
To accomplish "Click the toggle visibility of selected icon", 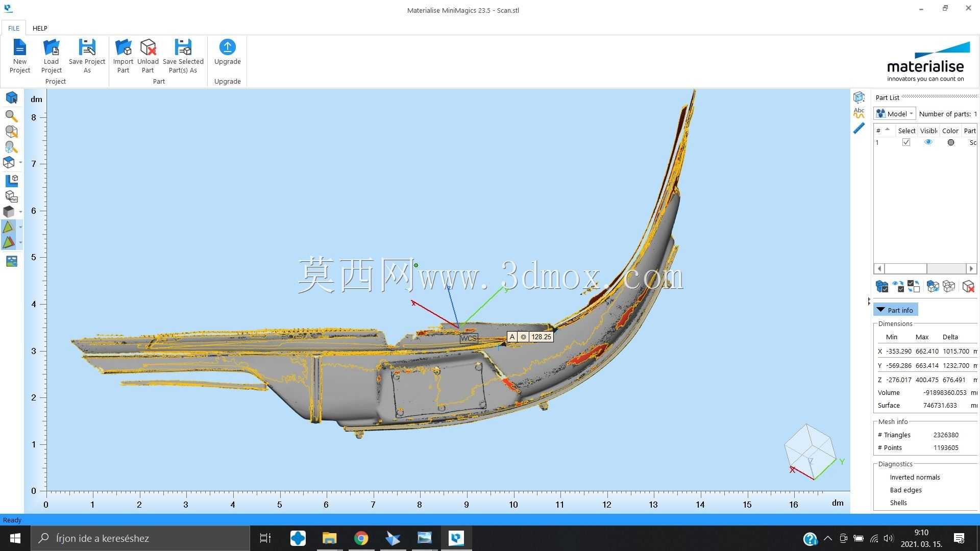I will click(x=898, y=286).
